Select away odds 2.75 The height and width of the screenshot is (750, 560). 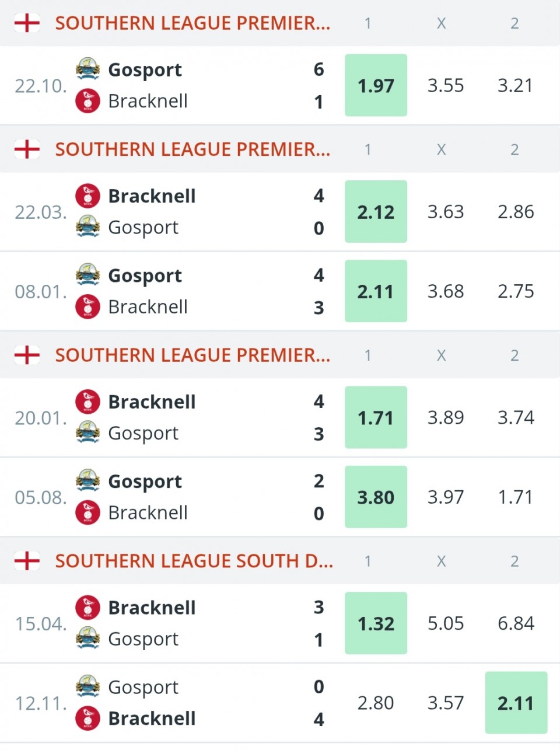pos(516,291)
